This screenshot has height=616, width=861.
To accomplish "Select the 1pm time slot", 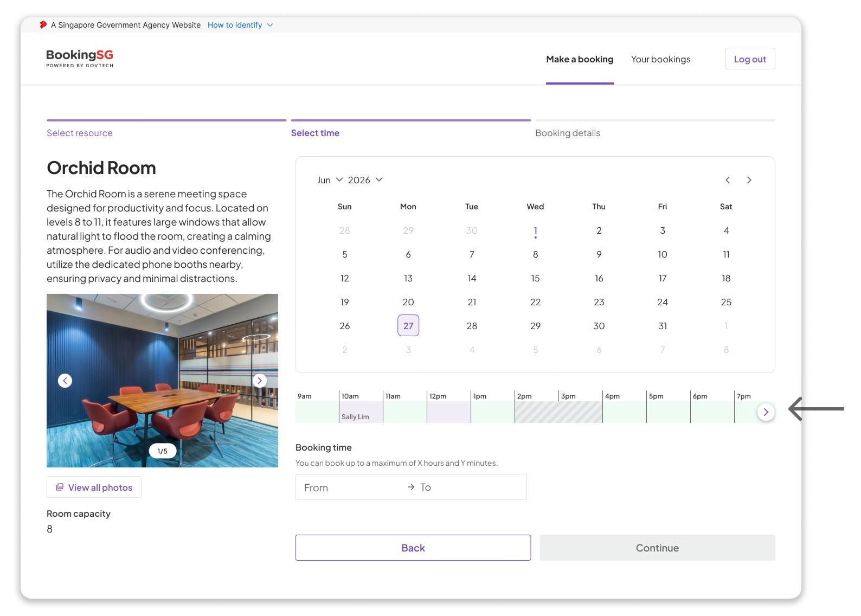I will [493, 412].
